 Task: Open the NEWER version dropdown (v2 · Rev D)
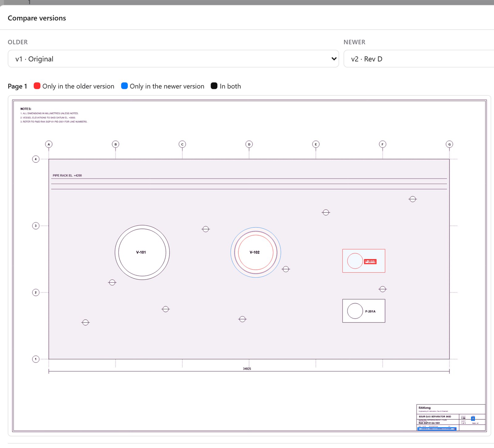[x=419, y=59]
